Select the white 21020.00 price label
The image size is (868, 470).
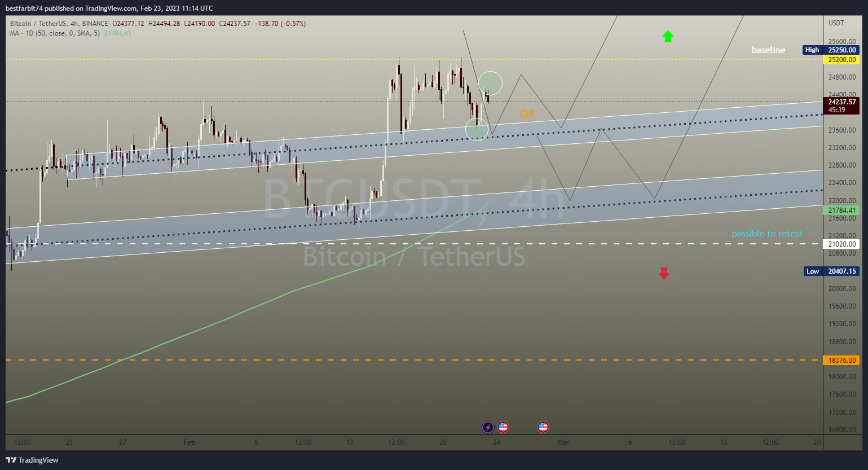tap(841, 244)
